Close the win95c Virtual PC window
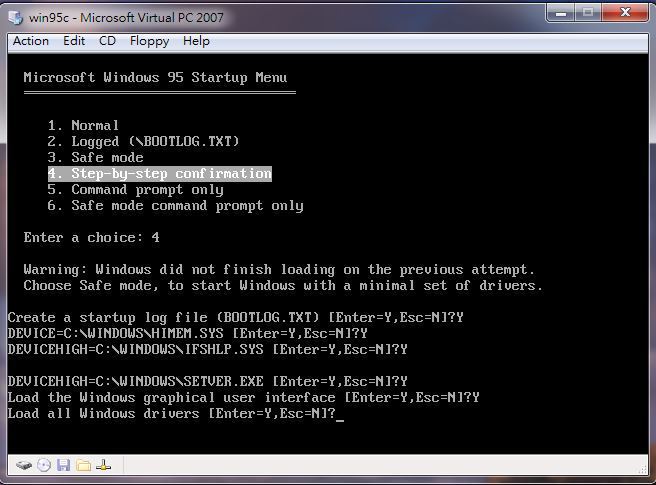656x485 pixels. (x=625, y=13)
